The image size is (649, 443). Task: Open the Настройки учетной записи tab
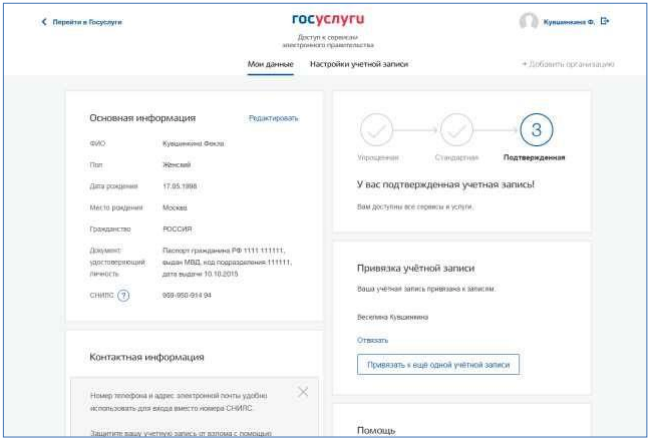click(358, 64)
